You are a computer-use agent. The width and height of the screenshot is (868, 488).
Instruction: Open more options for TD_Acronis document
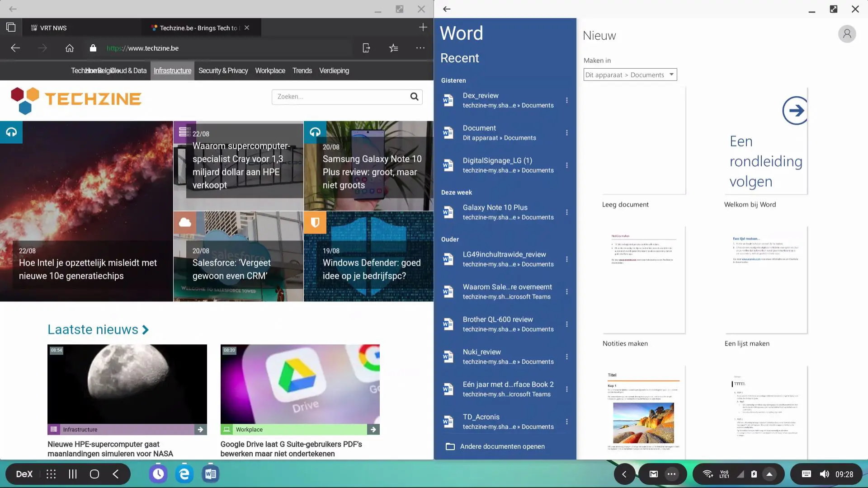click(567, 422)
